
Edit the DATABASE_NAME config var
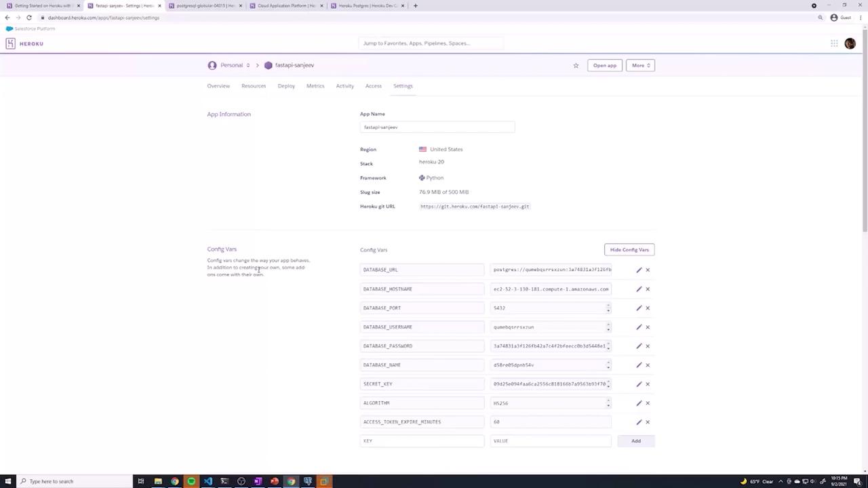tap(639, 365)
